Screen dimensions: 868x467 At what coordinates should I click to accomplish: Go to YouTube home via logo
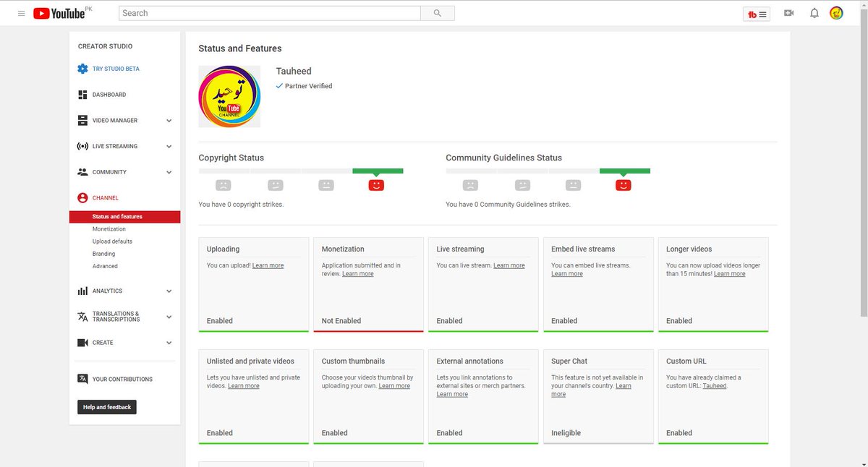(59, 13)
